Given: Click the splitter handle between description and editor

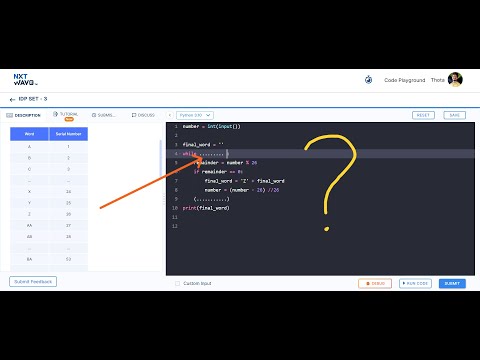Looking at the screenshot, I should (164, 199).
